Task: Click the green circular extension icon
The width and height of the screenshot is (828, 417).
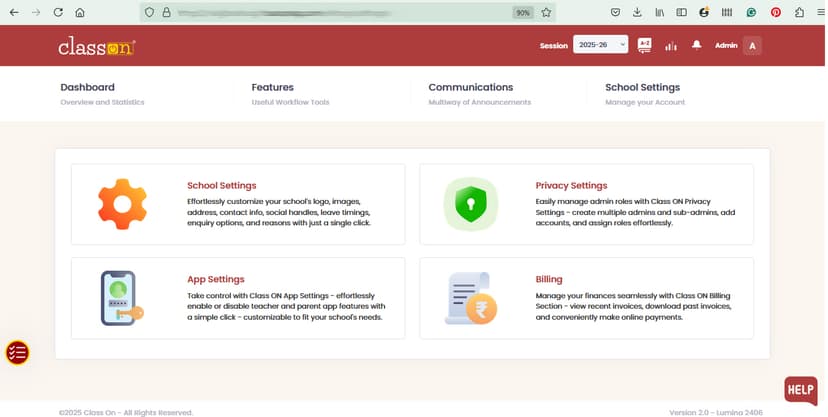Action: click(751, 12)
